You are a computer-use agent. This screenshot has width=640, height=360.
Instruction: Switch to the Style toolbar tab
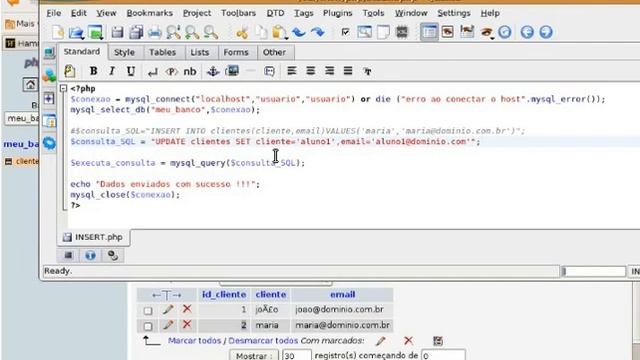tap(124, 52)
